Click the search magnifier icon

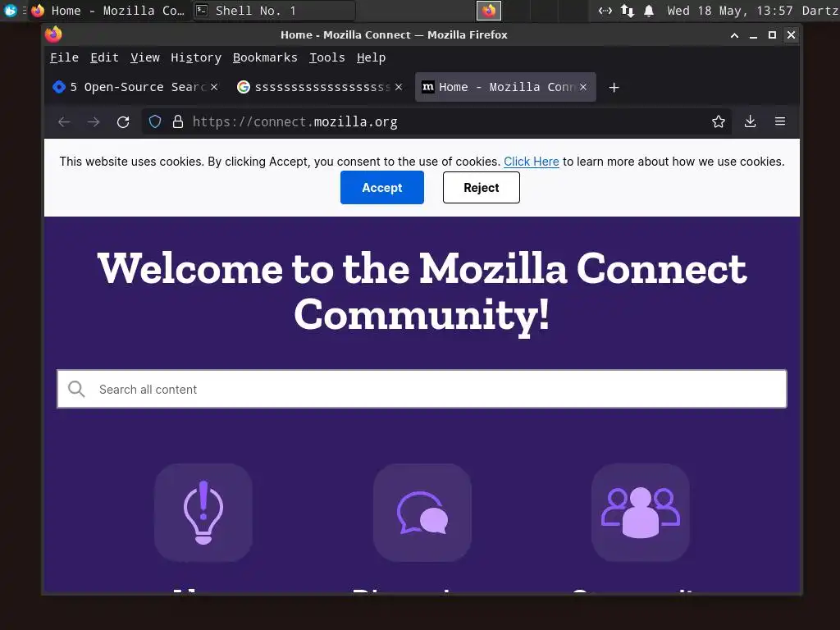[76, 389]
